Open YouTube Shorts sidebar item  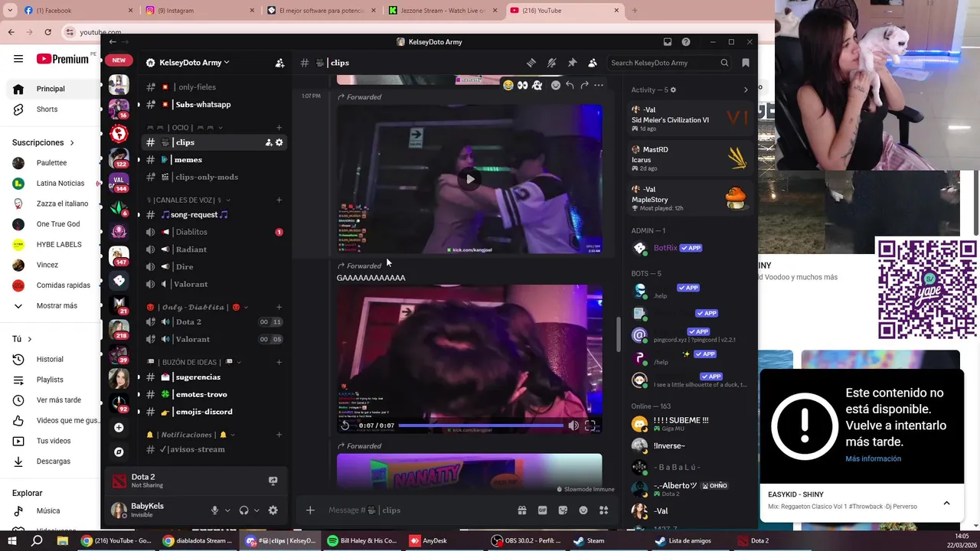pos(51,109)
